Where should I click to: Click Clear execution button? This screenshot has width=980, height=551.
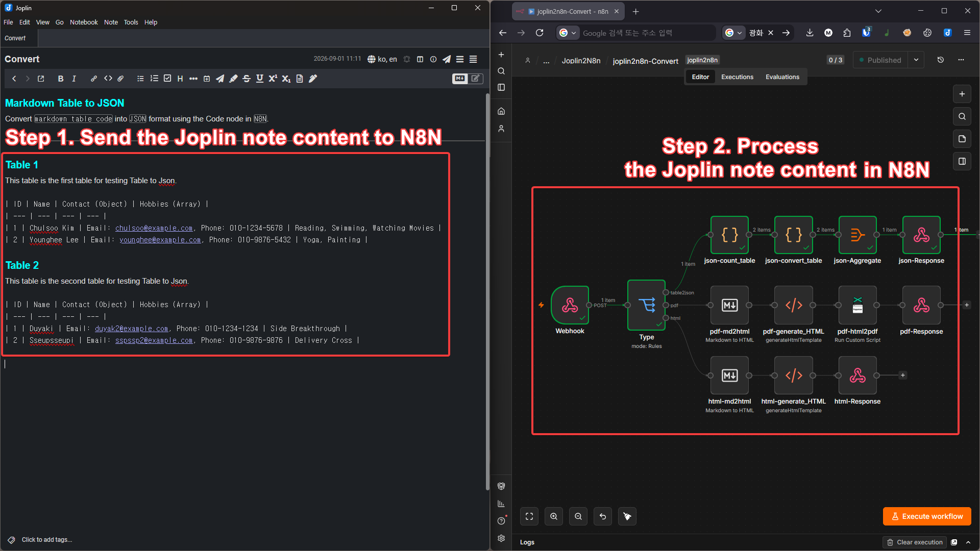pyautogui.click(x=915, y=542)
